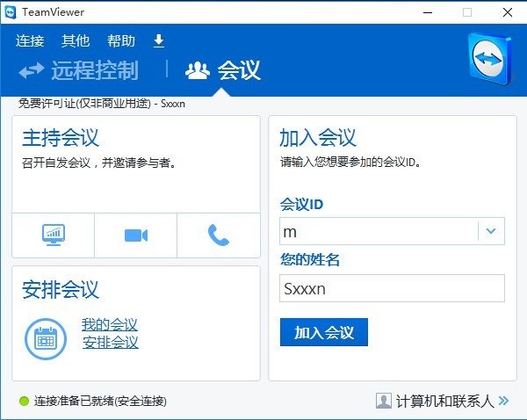
Task: Click the blue 加入会议 panel heading
Action: click(318, 138)
